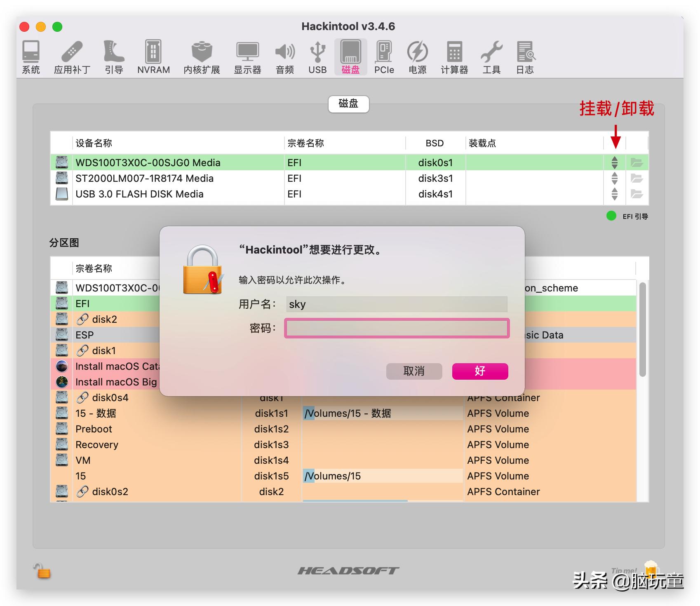The height and width of the screenshot is (606, 700).
Task: Open the PCIe section
Action: 384,57
